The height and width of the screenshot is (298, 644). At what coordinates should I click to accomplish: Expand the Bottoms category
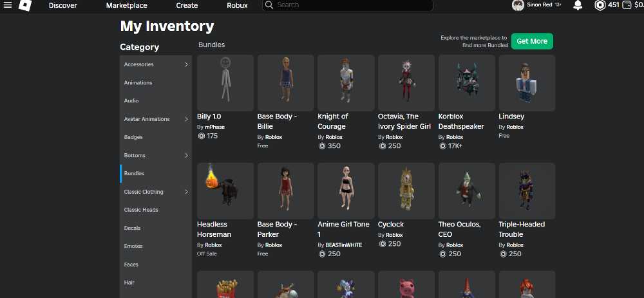(156, 156)
